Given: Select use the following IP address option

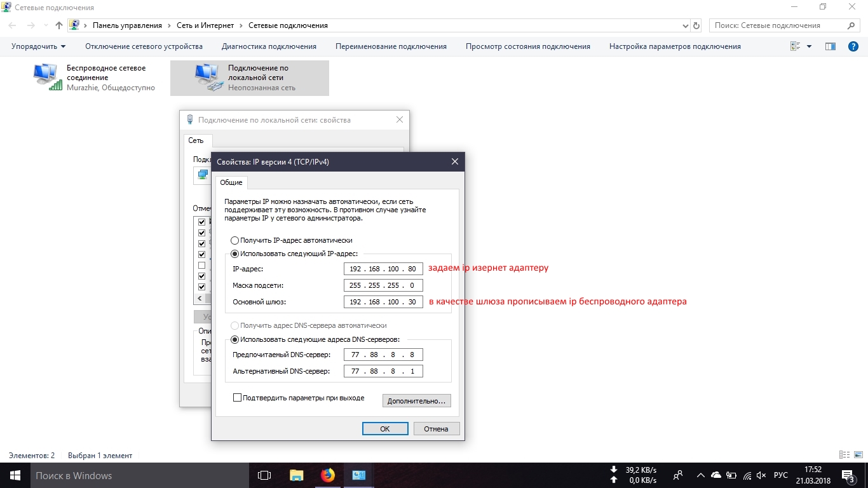Looking at the screenshot, I should [235, 254].
